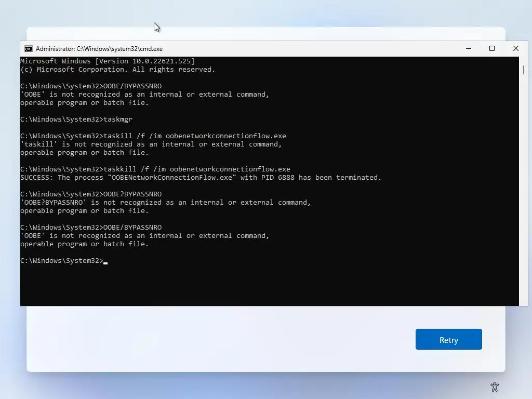Click the 'OOBE?BYPASSNRO' command line

pyautogui.click(x=91, y=194)
